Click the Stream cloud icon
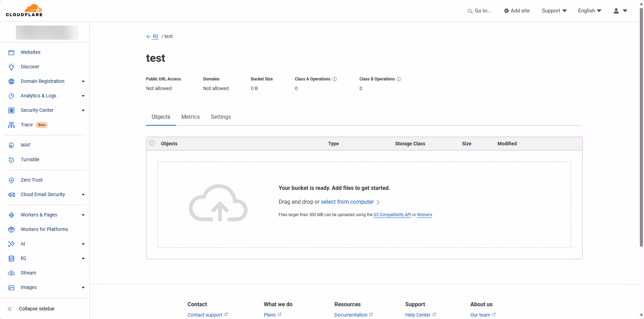The image size is (644, 319). (x=11, y=273)
